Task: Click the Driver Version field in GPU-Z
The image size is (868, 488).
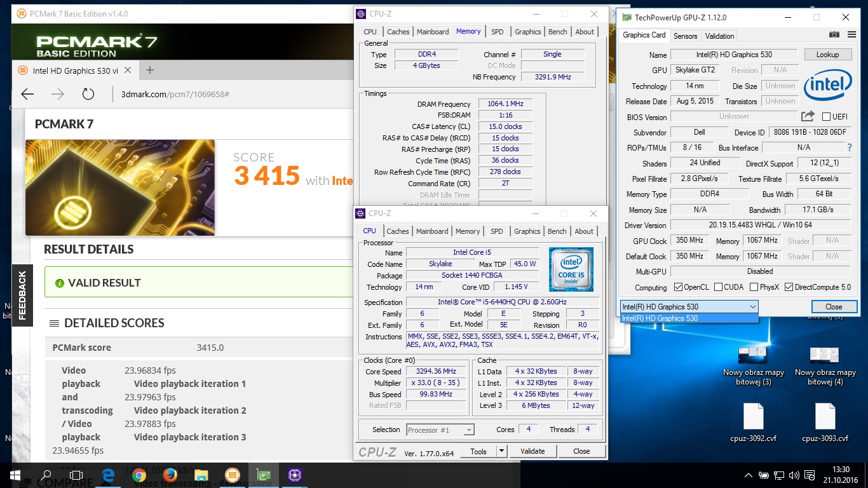Action: tap(761, 225)
